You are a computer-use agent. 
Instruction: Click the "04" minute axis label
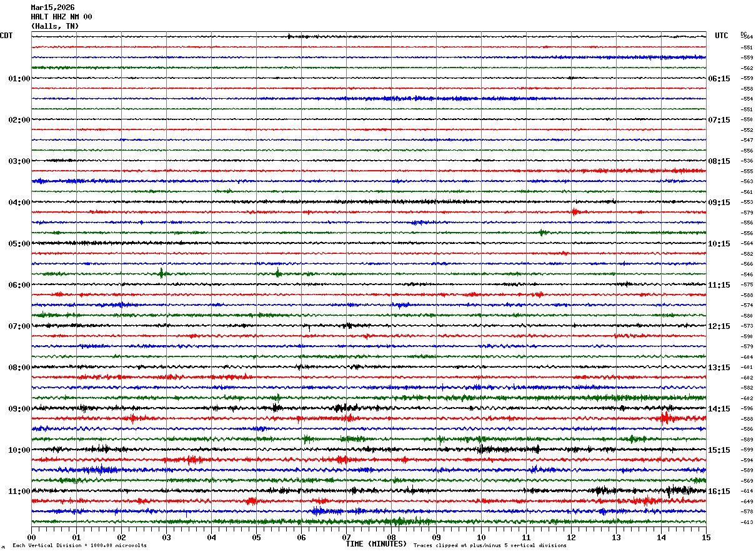[x=211, y=537]
